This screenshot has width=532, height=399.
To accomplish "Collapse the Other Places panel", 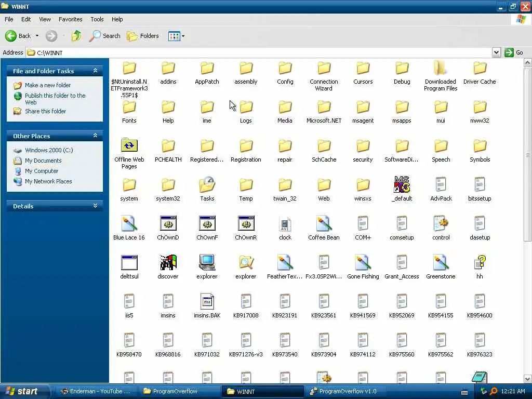I will click(x=96, y=136).
